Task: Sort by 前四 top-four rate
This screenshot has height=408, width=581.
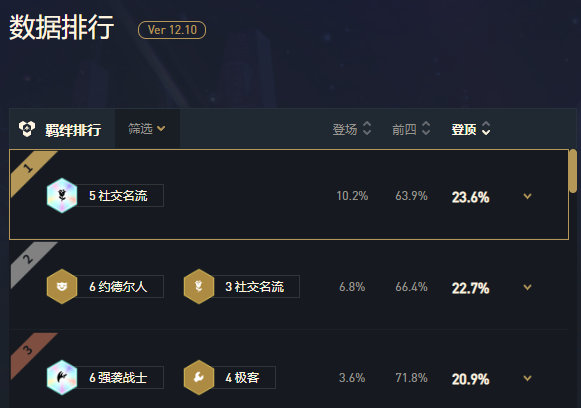Action: 411,129
